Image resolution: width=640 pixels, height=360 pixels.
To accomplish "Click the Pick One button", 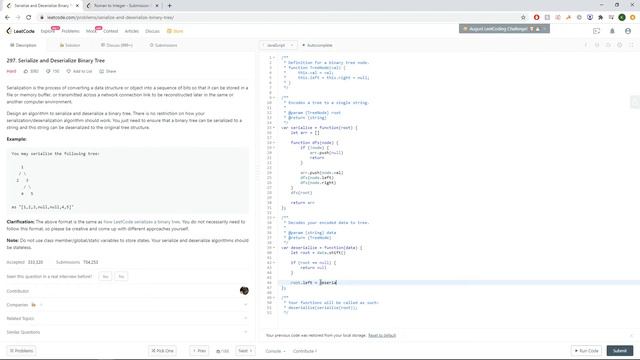I will pos(162,351).
